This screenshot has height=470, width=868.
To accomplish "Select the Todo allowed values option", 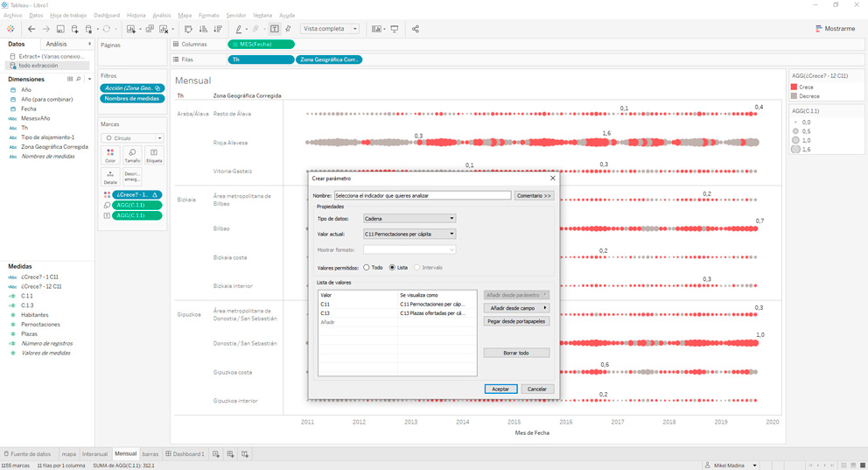I will (x=367, y=268).
